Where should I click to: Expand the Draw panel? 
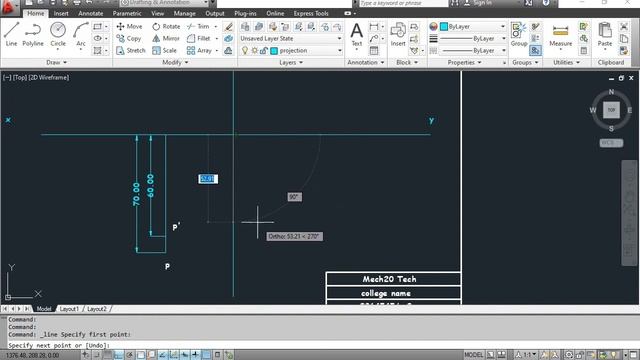coord(57,62)
